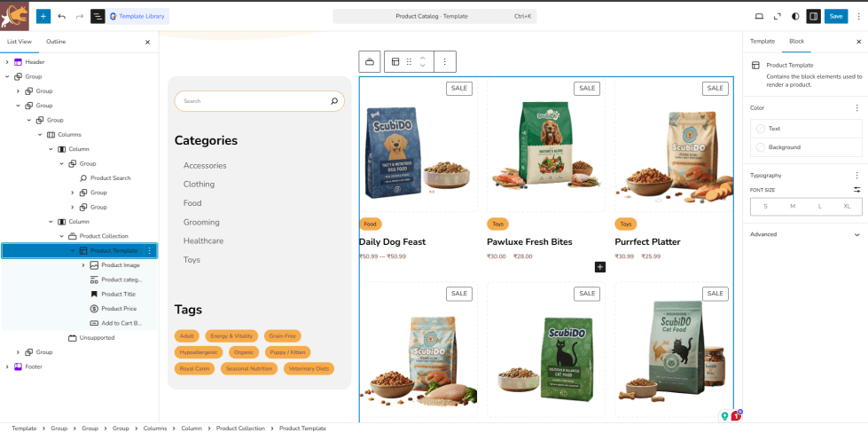
Task: Open the Template Library
Action: [137, 16]
